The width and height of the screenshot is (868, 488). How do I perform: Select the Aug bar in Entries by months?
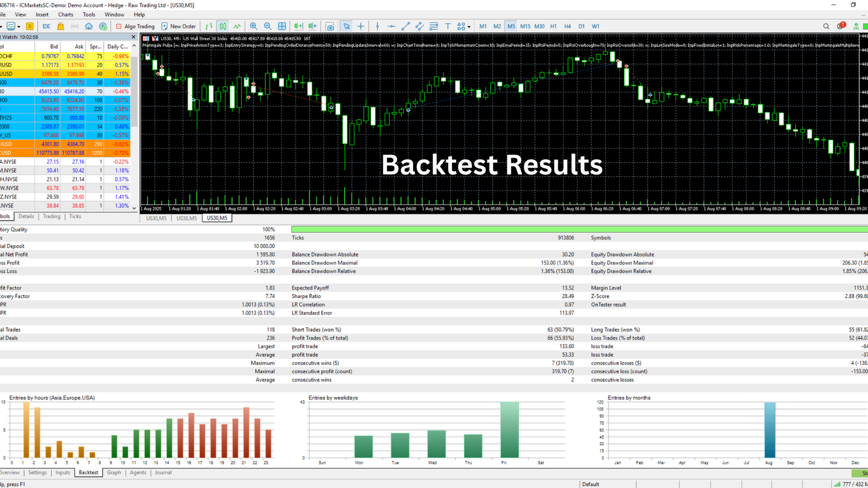pos(770,430)
